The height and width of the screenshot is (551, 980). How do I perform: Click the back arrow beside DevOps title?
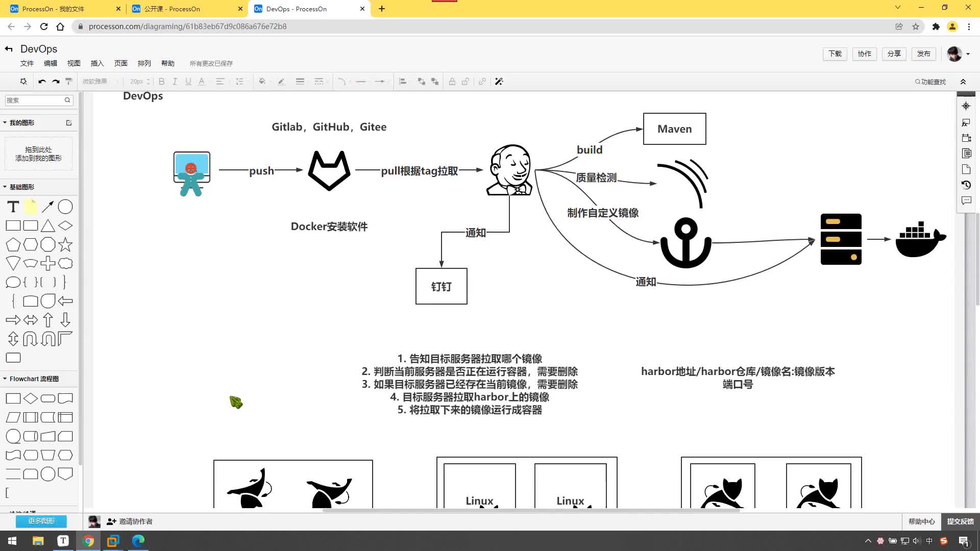click(x=9, y=49)
